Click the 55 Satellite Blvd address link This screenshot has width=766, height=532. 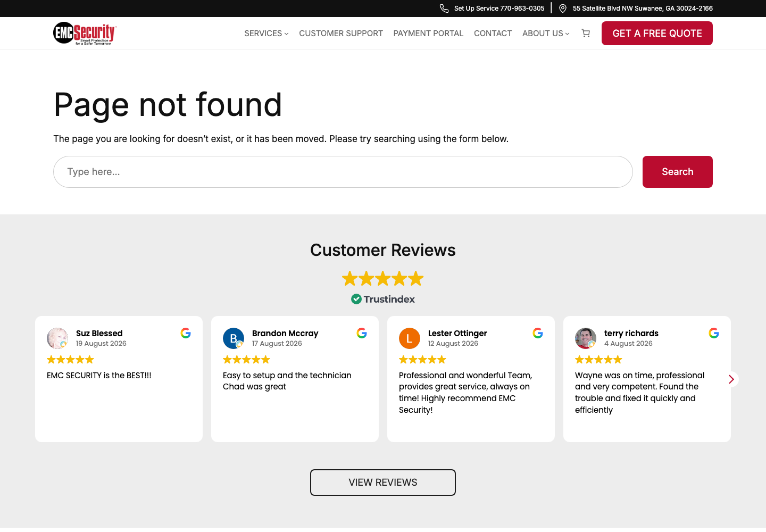click(643, 9)
